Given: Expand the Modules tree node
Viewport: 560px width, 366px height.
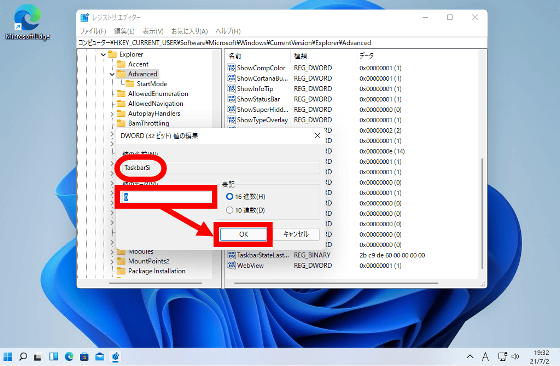Looking at the screenshot, I should tap(112, 252).
